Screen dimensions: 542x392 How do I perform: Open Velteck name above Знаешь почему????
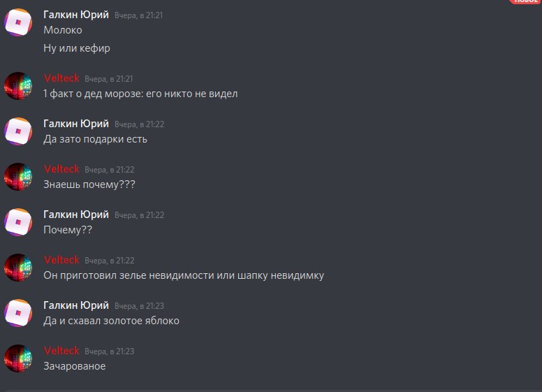point(61,169)
